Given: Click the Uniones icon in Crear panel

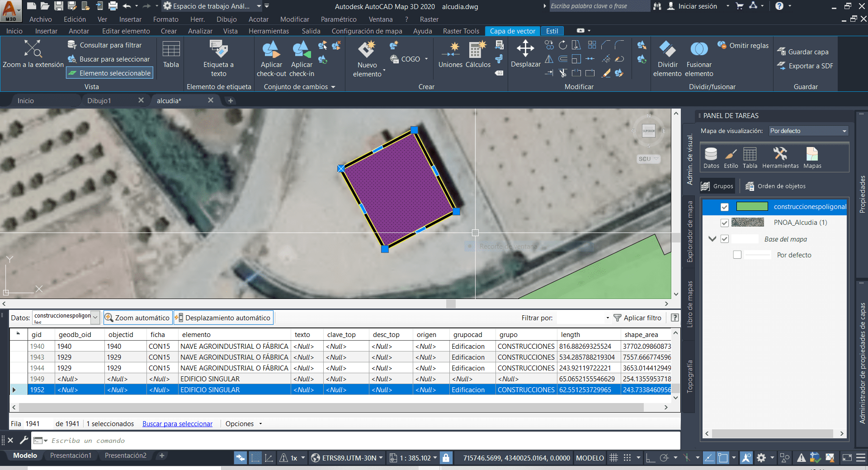Looking at the screenshot, I should click(x=450, y=53).
